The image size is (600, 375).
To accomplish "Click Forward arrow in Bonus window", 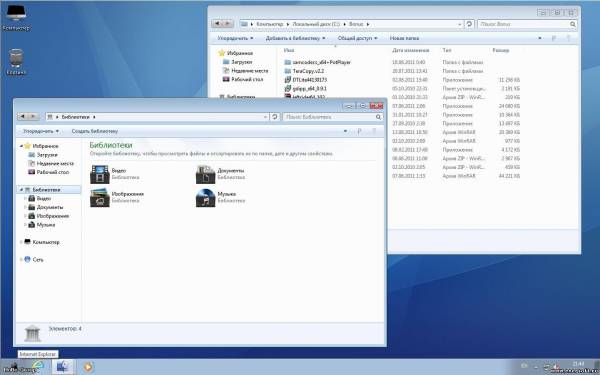I will (228, 24).
